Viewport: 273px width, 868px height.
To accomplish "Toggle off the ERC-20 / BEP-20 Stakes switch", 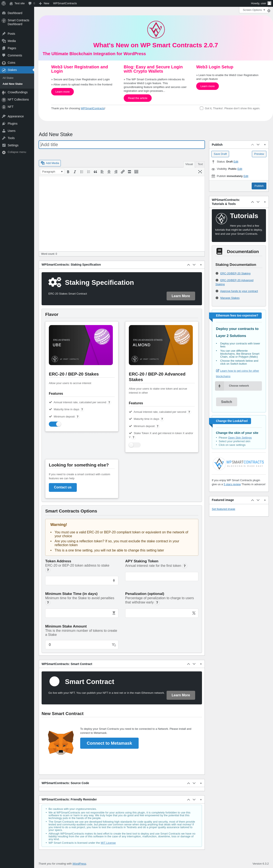I will click(x=55, y=424).
